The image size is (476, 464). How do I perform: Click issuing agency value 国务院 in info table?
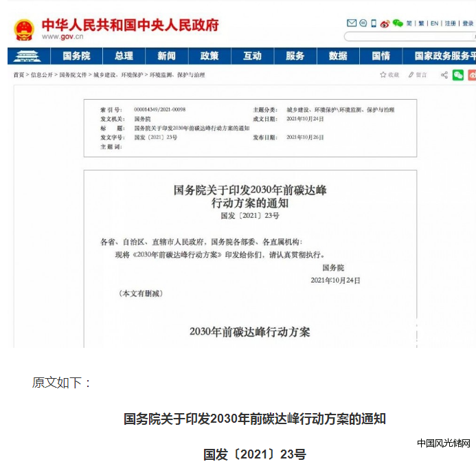point(142,119)
